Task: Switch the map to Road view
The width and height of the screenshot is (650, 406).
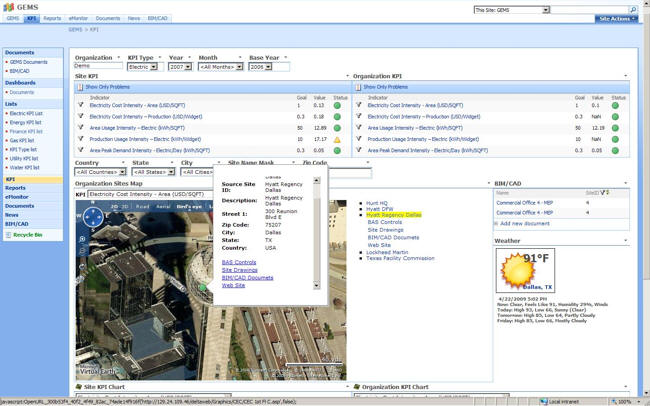Action: click(142, 206)
